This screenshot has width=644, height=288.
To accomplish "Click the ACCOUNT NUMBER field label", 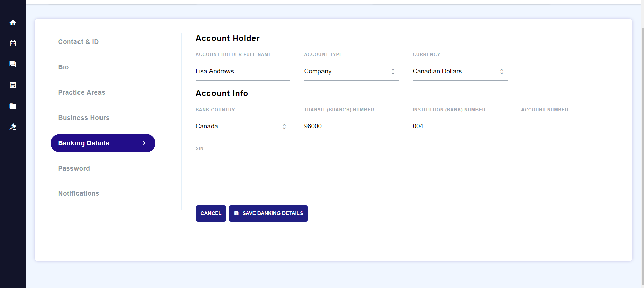I will pos(545,110).
